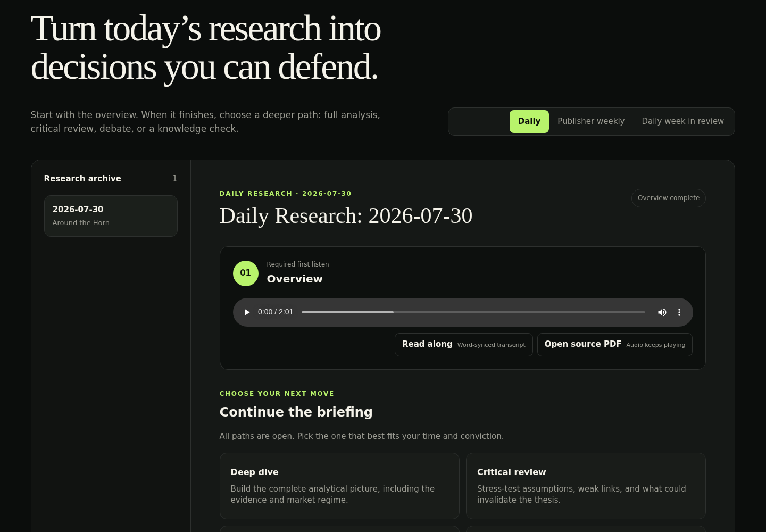Image resolution: width=766 pixels, height=532 pixels.
Task: Click the Overview complete status badge
Action: (x=669, y=198)
